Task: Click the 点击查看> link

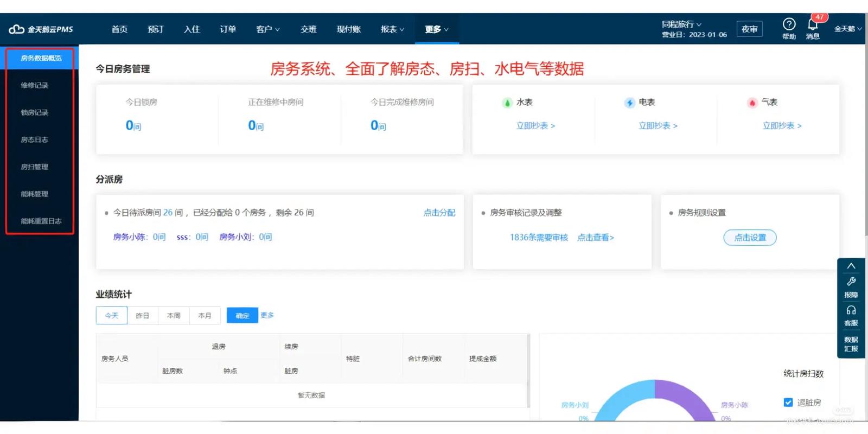Action: click(x=596, y=237)
